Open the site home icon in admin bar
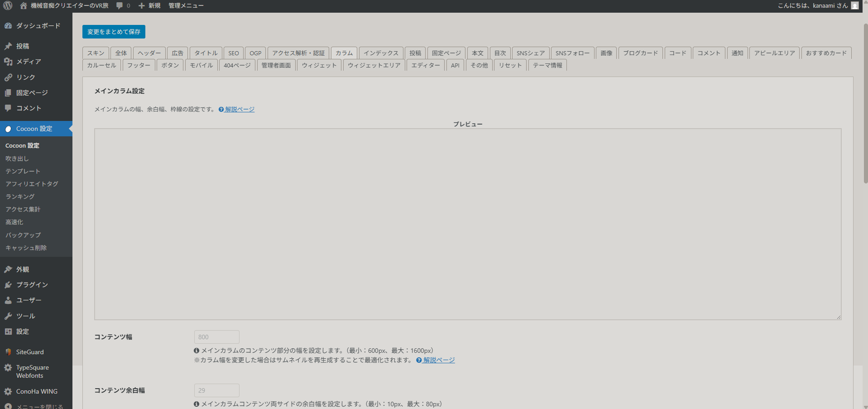The image size is (868, 409). (x=24, y=5)
